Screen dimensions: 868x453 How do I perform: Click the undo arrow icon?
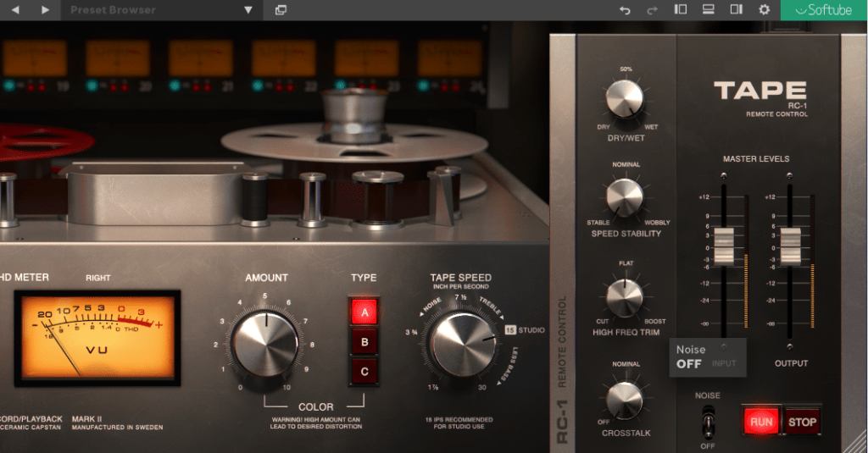click(625, 10)
